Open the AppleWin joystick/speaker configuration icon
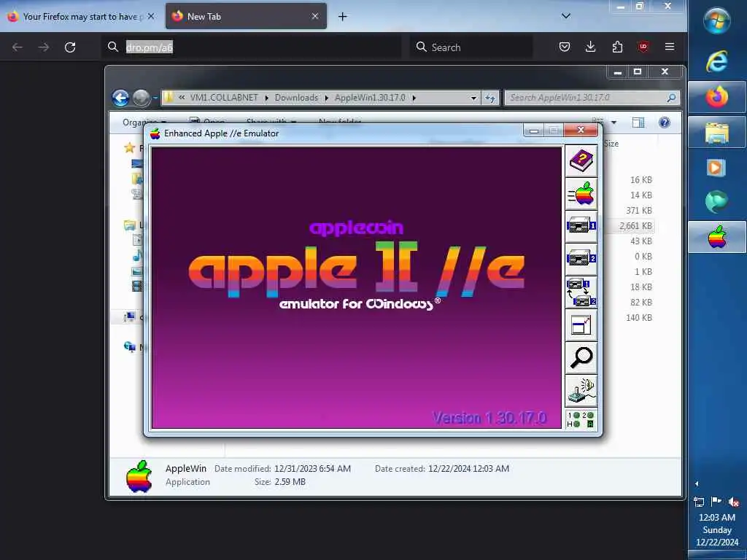 click(581, 391)
